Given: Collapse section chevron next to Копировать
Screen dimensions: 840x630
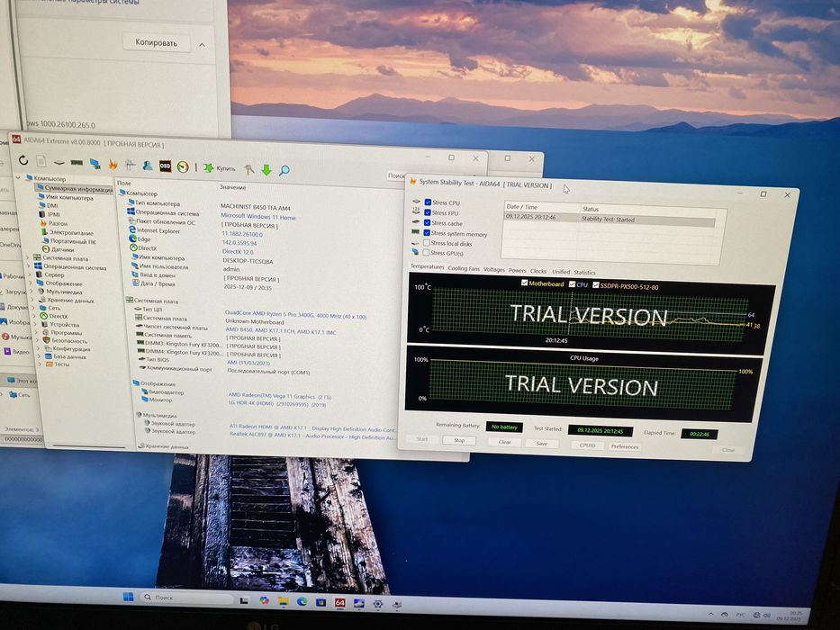Looking at the screenshot, I should point(202,45).
